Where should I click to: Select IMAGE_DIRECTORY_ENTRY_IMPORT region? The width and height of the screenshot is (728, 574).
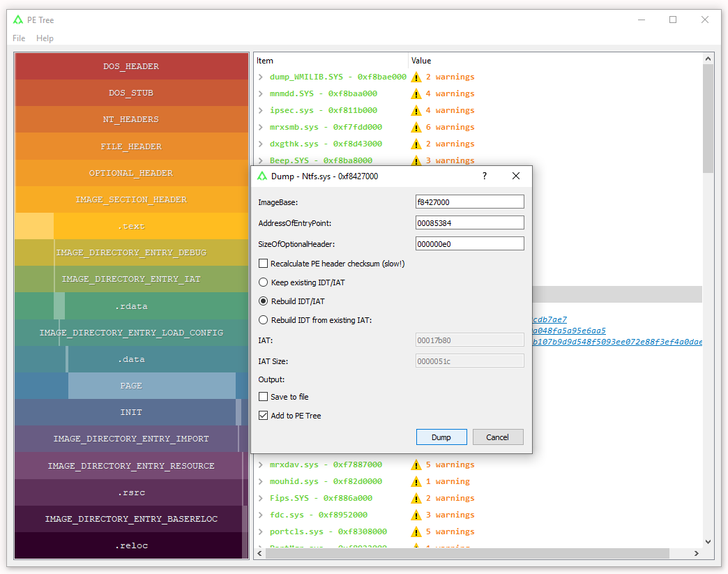coord(131,439)
